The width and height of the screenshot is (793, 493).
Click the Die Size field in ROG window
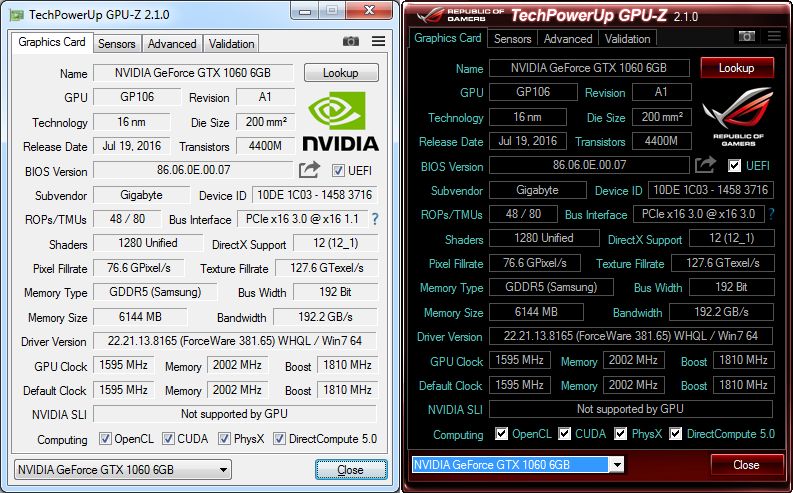[x=662, y=117]
